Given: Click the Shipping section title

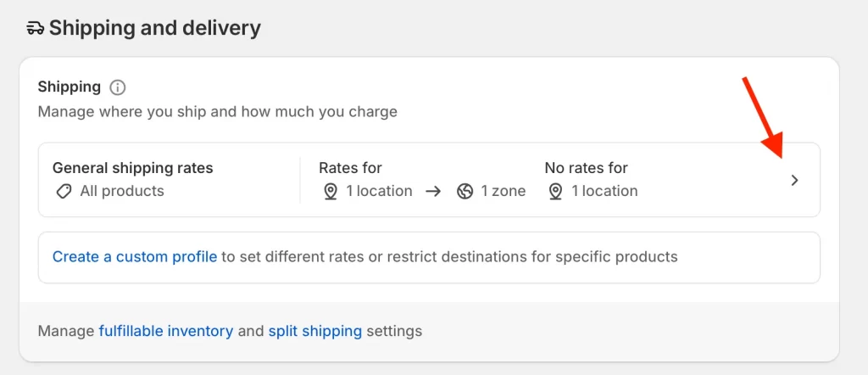Looking at the screenshot, I should (x=70, y=87).
